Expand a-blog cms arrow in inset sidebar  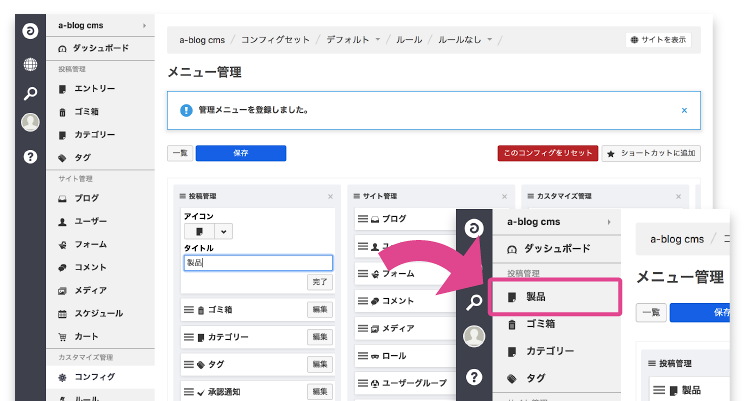609,222
